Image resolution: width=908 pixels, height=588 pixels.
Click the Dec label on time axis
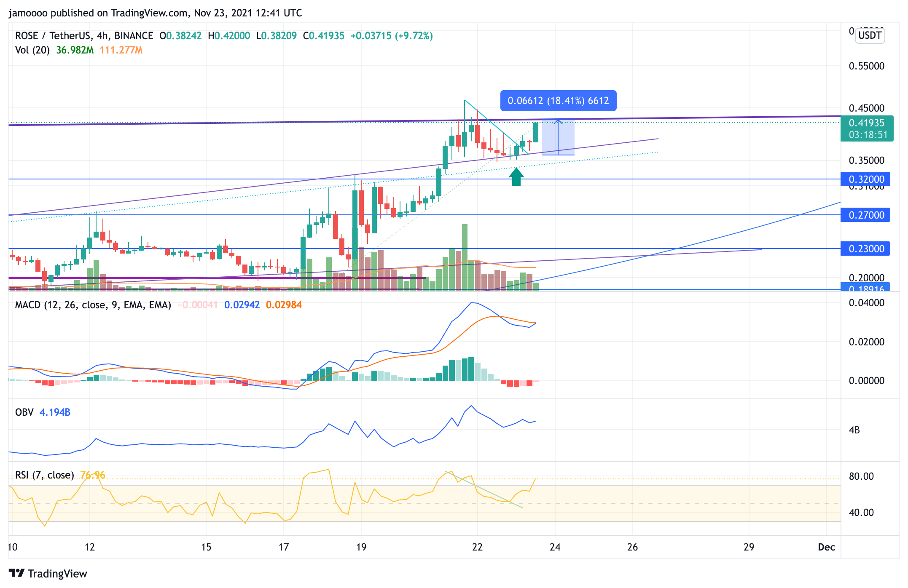tap(826, 547)
